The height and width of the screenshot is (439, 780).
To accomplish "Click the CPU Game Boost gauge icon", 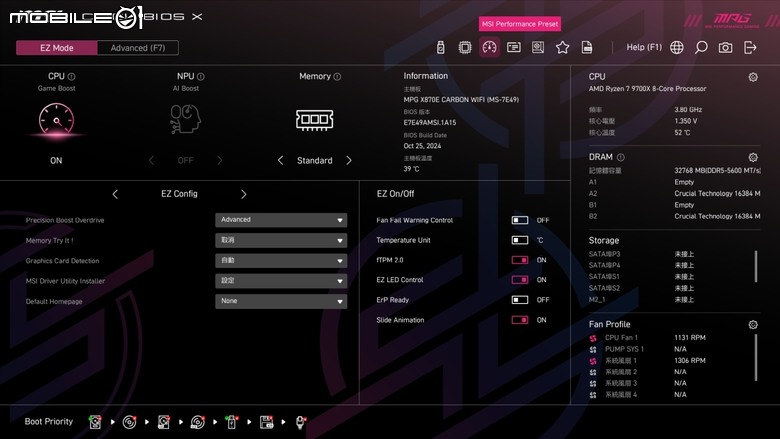I will 56,119.
